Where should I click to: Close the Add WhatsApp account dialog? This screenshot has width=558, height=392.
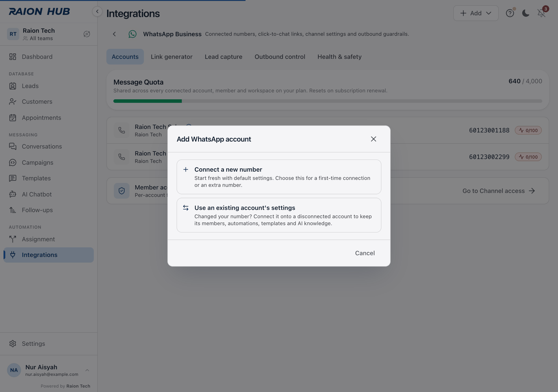(374, 139)
